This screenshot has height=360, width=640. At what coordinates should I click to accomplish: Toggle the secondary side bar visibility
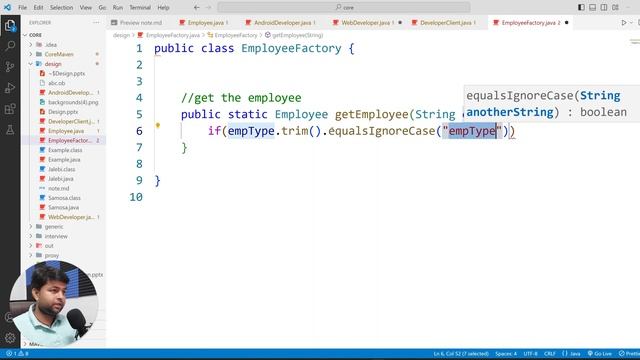pos(604,7)
